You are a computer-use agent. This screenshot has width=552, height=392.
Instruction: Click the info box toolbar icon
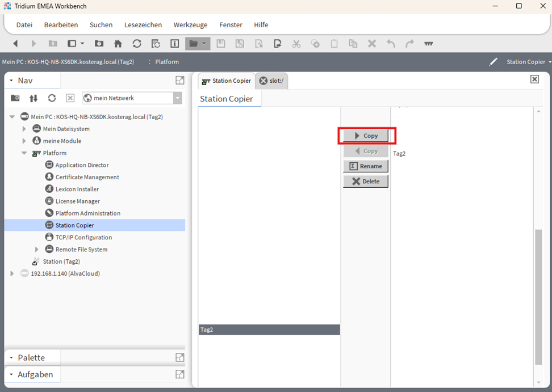click(x=174, y=44)
